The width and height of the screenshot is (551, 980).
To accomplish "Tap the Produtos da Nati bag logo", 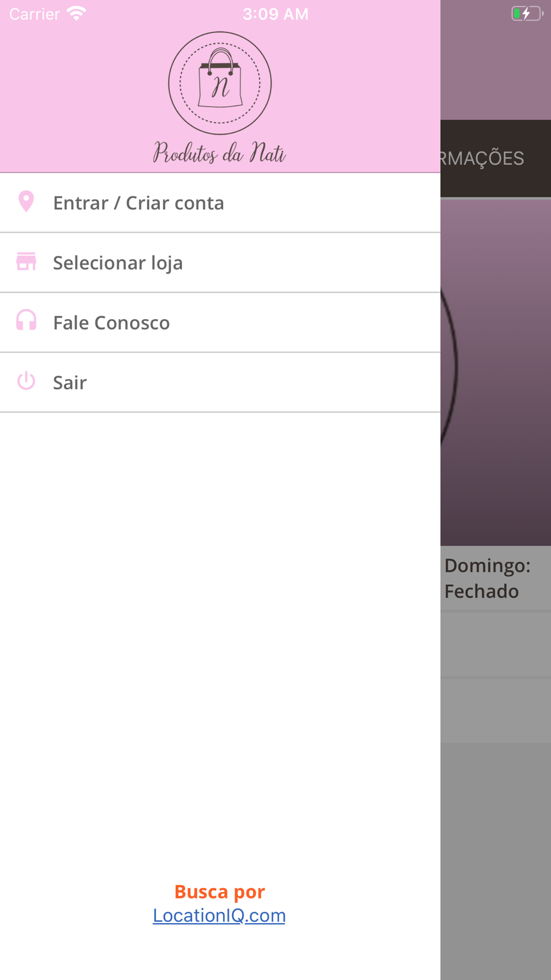I will (x=220, y=83).
